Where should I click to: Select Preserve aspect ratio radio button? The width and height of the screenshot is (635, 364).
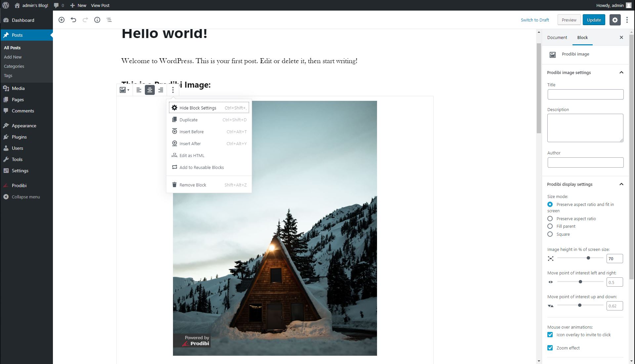point(550,219)
